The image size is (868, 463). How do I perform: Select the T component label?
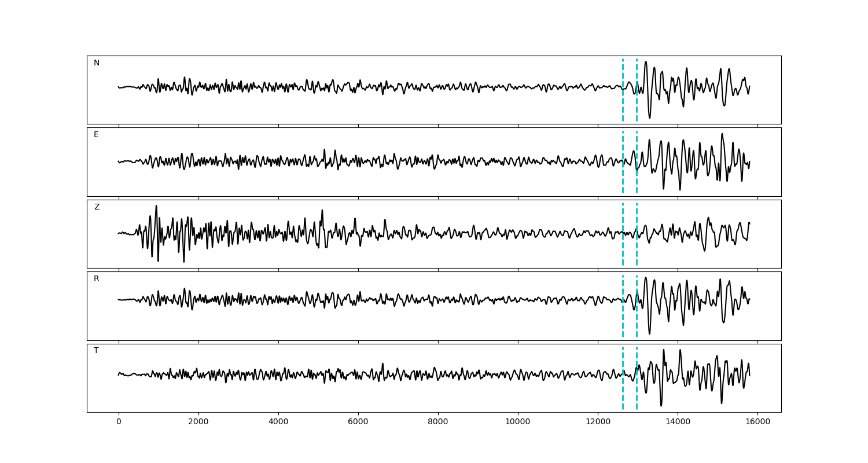point(96,351)
